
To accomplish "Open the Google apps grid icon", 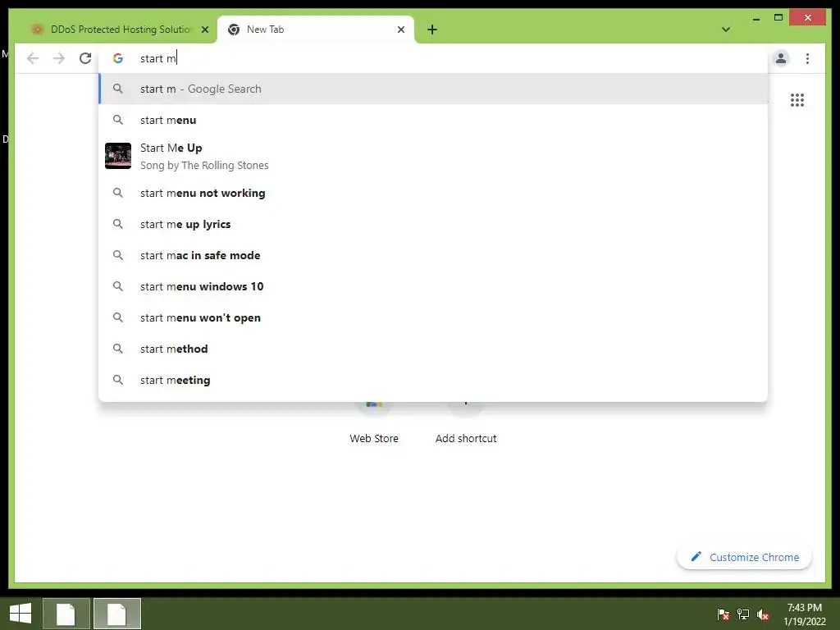I will click(x=797, y=100).
